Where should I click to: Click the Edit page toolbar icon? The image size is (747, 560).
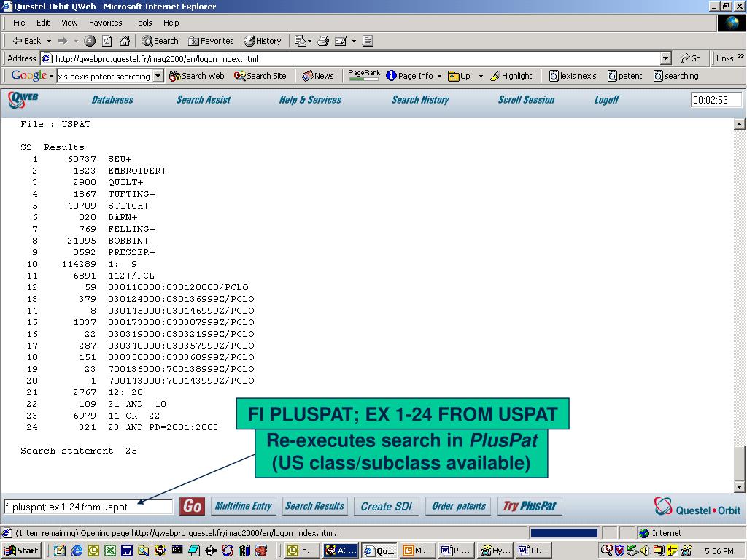(x=341, y=41)
